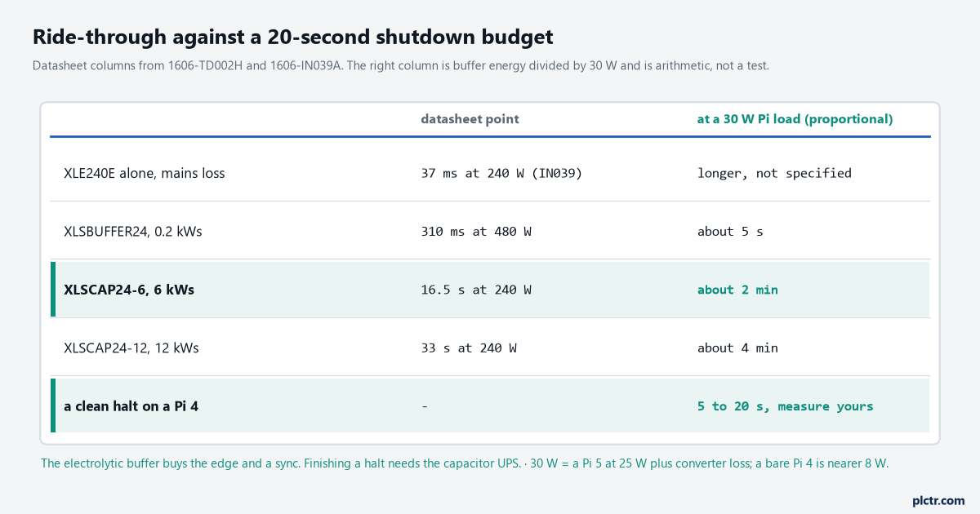Screen dimensions: 980x514
Task: Click the 'XLE240E alone, mains loss' row label
Action: 145,173
